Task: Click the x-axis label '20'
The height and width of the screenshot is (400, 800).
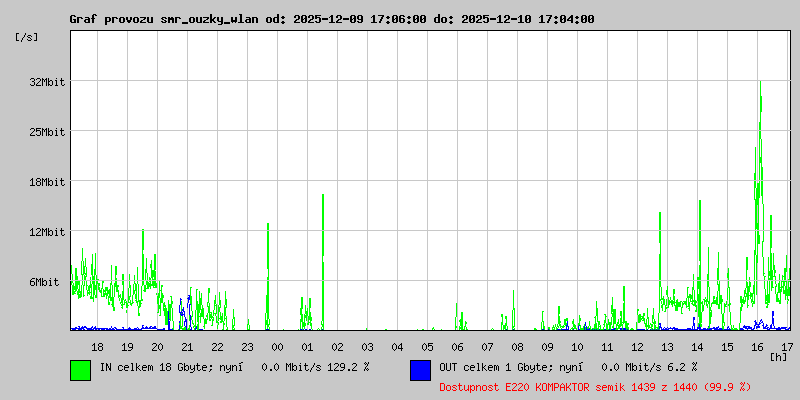Action: pyautogui.click(x=157, y=347)
